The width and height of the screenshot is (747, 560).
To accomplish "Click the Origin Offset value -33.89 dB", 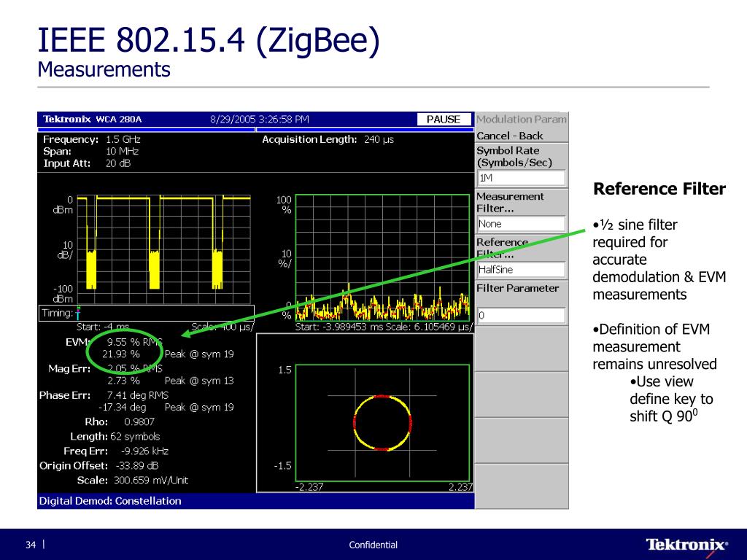I will (x=136, y=466).
